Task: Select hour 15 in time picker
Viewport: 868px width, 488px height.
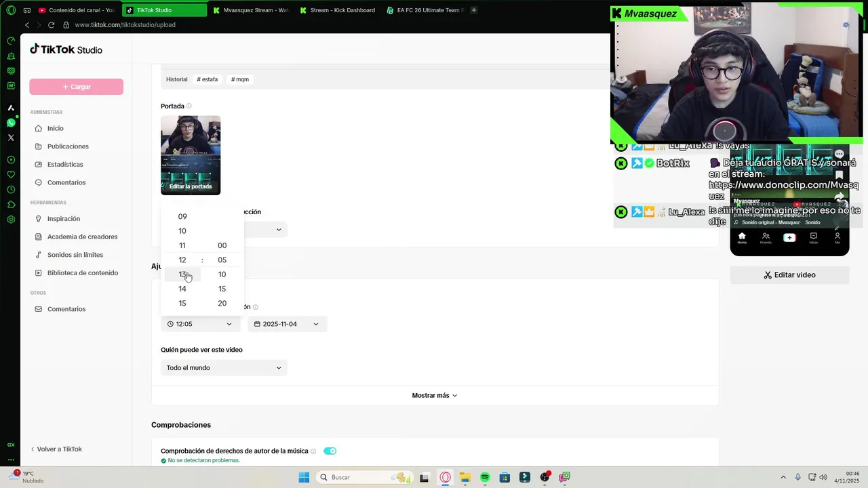Action: pyautogui.click(x=182, y=304)
